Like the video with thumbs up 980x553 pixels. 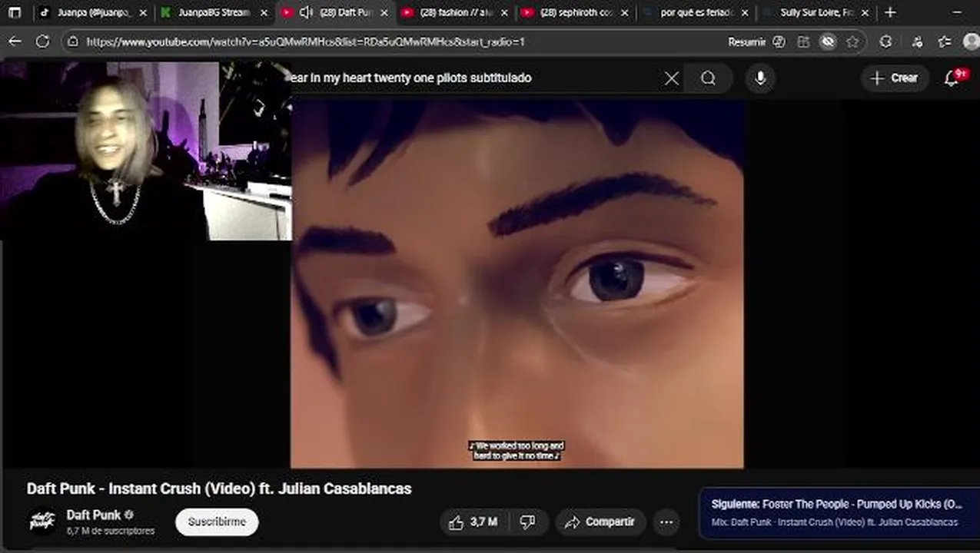473,522
